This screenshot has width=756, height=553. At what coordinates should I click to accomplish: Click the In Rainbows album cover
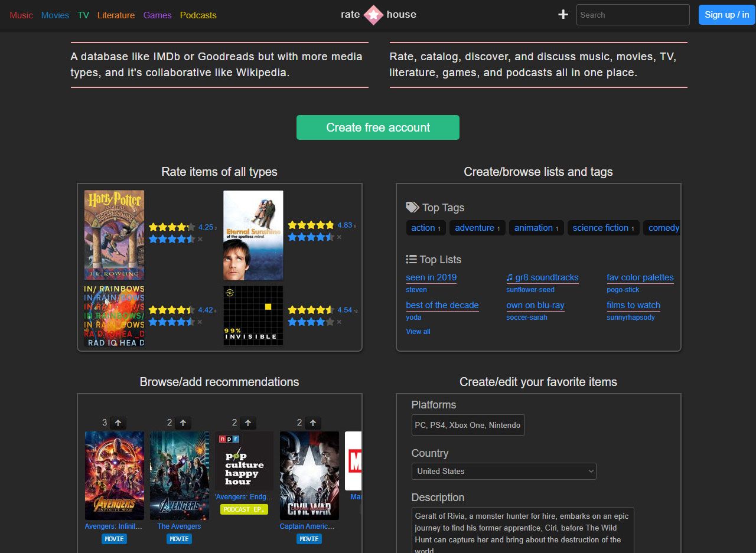click(x=114, y=316)
